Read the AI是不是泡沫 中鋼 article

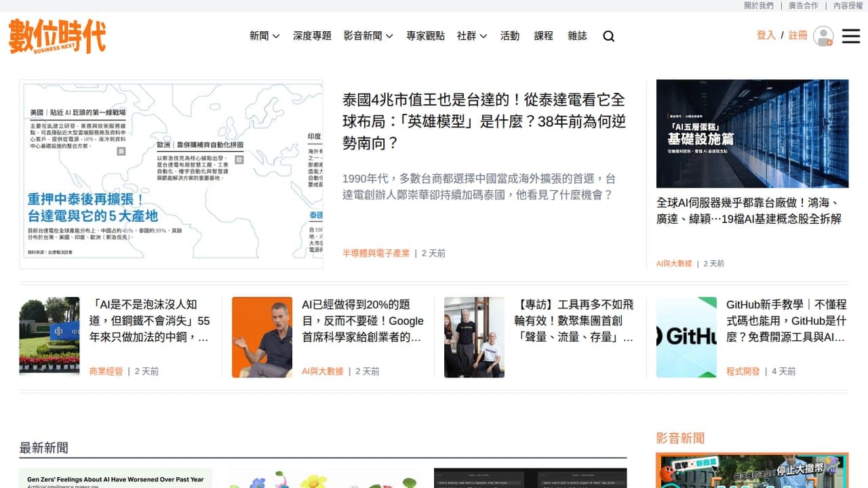tap(150, 321)
